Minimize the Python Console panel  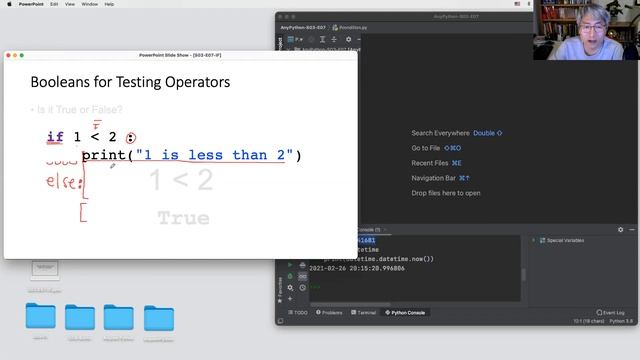click(632, 230)
